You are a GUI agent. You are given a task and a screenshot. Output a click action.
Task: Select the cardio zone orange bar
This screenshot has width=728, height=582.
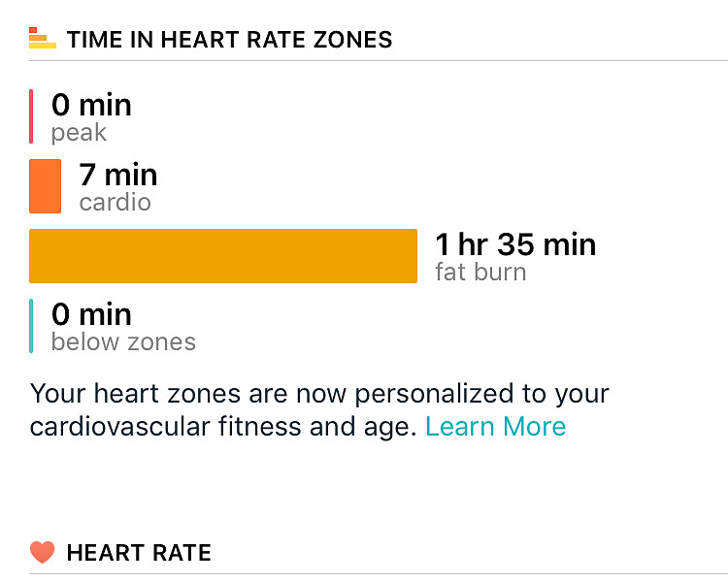point(45,186)
